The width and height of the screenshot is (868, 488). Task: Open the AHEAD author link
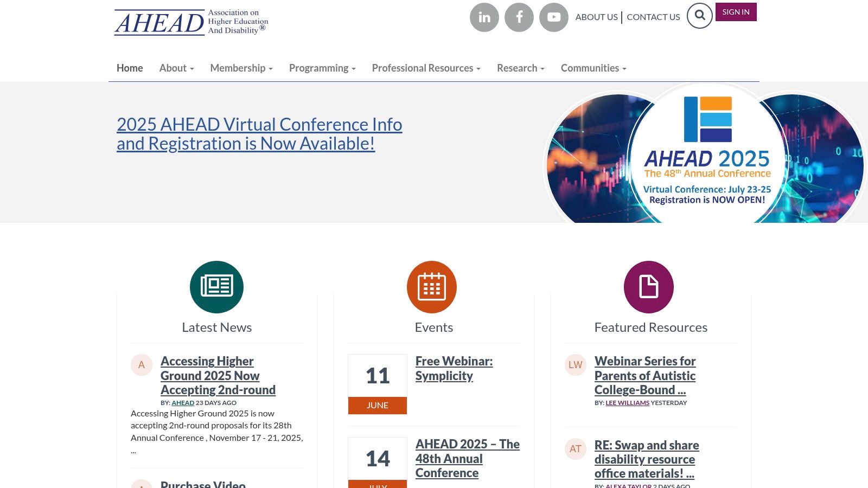pyautogui.click(x=183, y=403)
